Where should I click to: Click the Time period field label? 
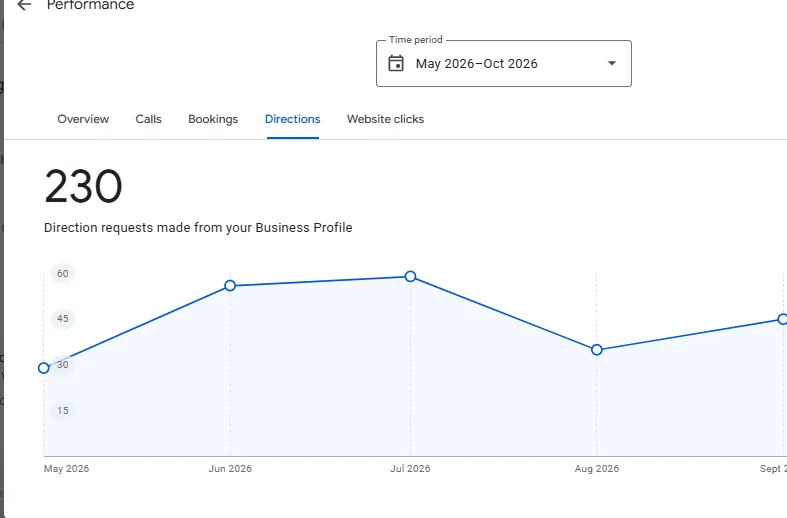click(x=416, y=40)
